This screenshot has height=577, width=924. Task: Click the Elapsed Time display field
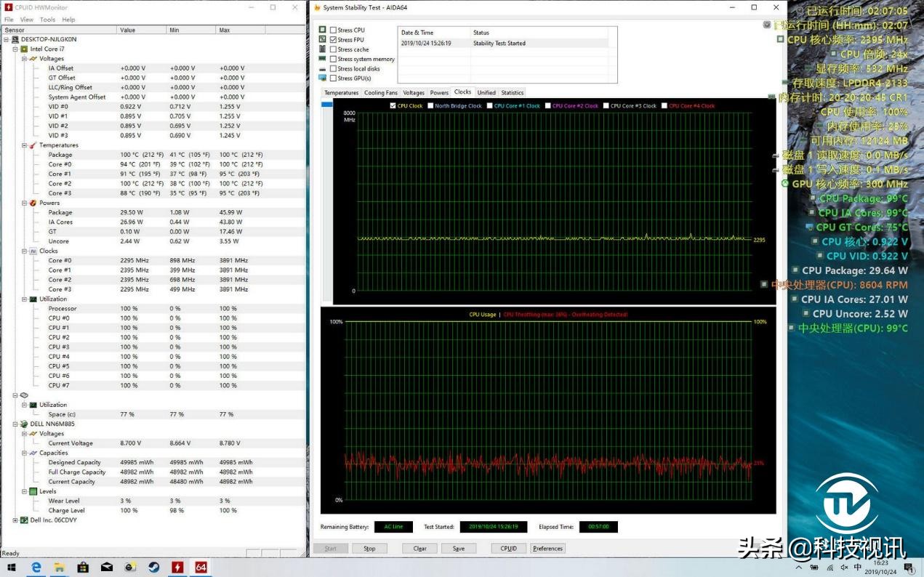pos(598,526)
